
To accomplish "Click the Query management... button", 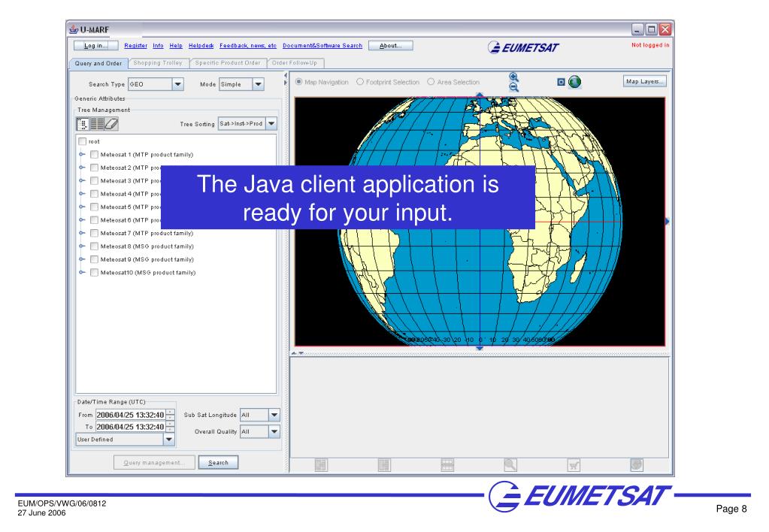I will pos(154,462).
